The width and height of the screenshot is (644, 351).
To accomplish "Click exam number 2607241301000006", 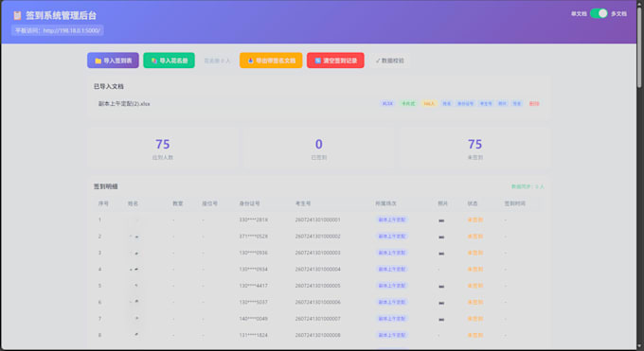I will tap(317, 302).
